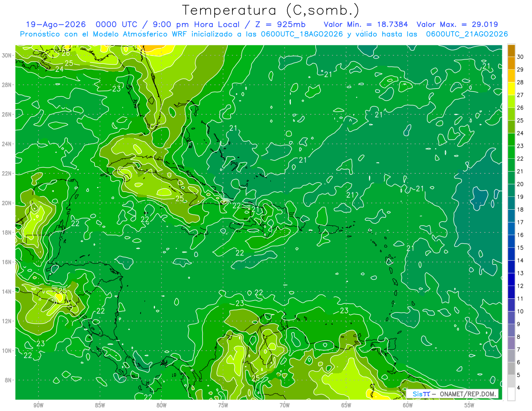The width and height of the screenshot is (532, 411).
Task: Click the "12N" latitude axis label
Action: pos(8,321)
